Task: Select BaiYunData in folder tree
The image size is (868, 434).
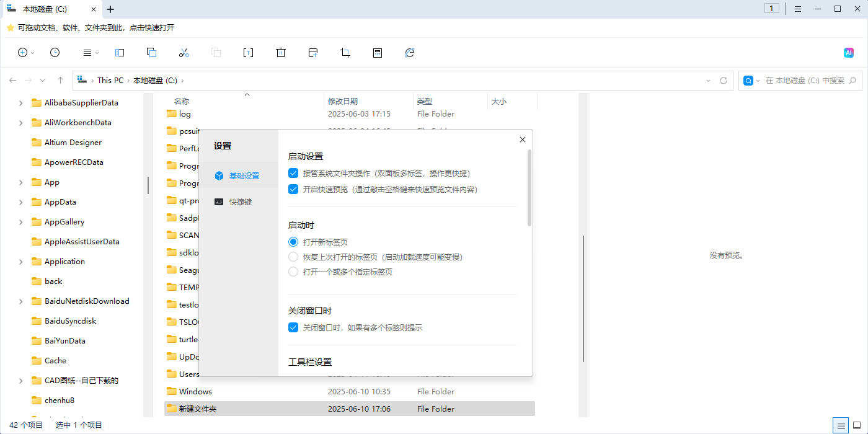Action: coord(65,341)
